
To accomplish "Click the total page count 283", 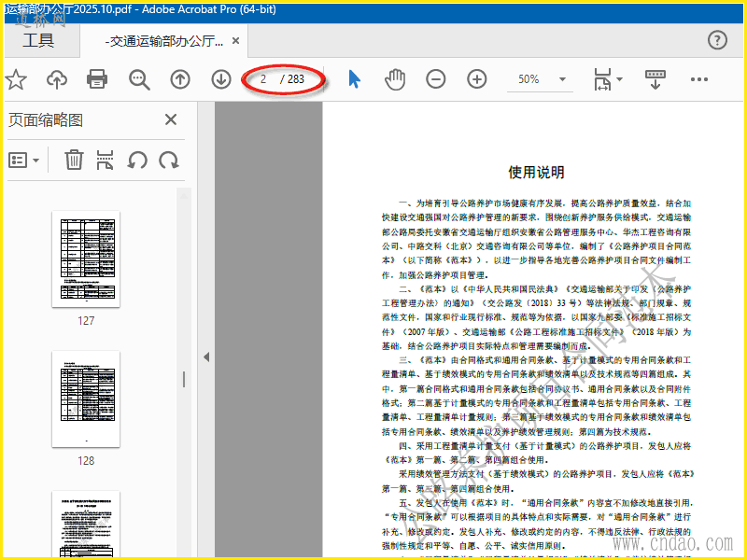I will [x=295, y=79].
